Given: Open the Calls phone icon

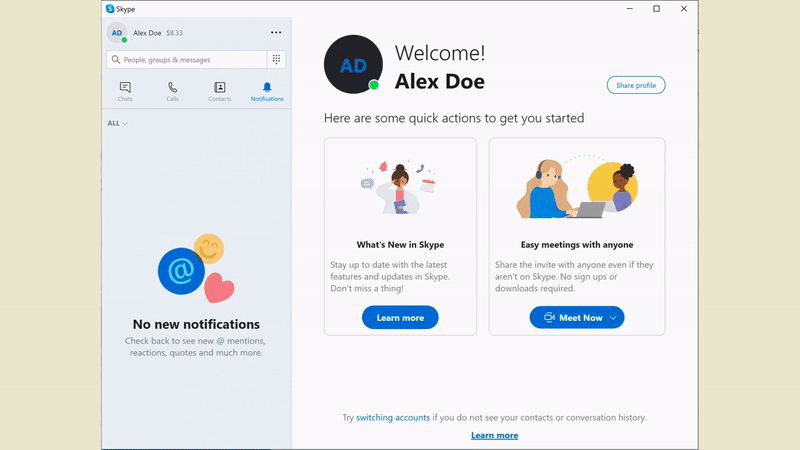Looking at the screenshot, I should tap(172, 87).
